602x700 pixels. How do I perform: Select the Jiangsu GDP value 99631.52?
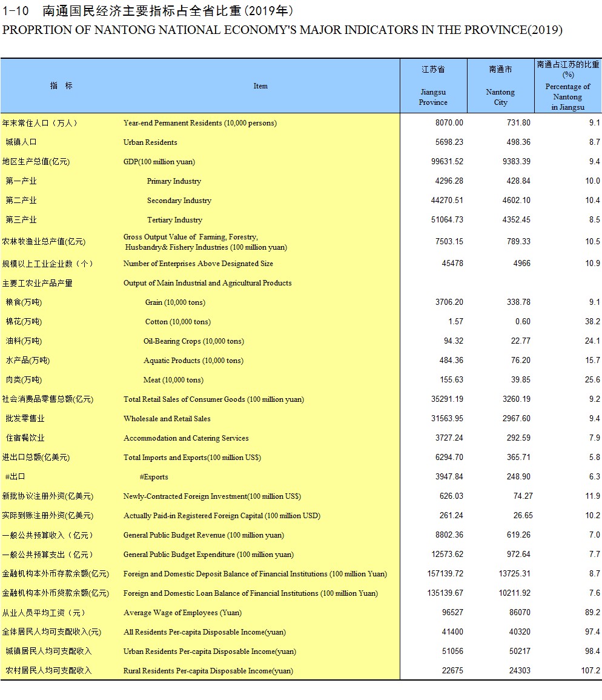click(447, 161)
